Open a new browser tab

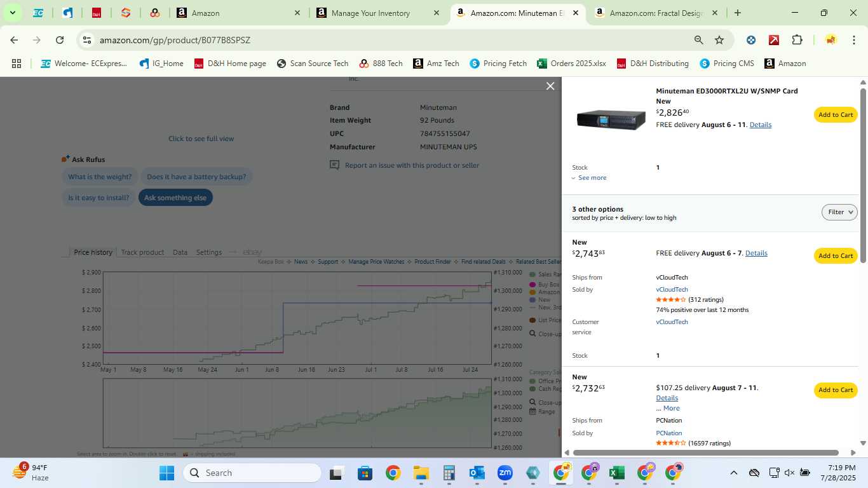(737, 13)
